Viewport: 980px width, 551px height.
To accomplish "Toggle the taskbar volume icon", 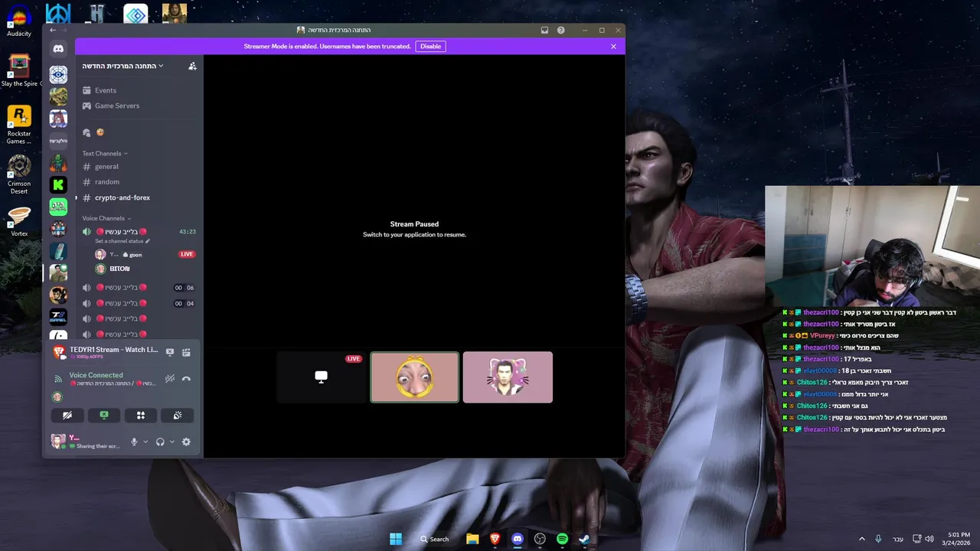I will (929, 539).
